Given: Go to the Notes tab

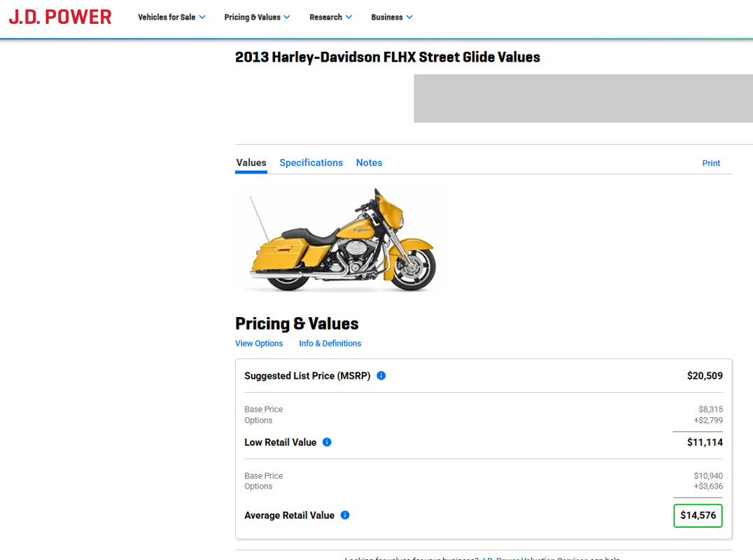Looking at the screenshot, I should (369, 162).
